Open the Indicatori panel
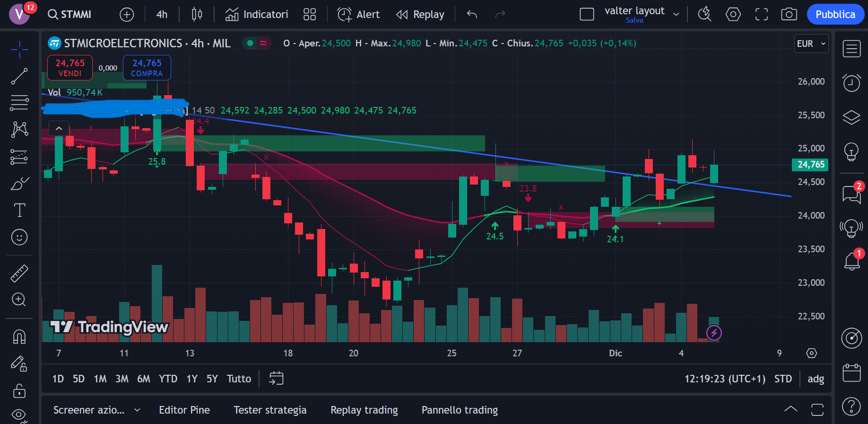The height and width of the screenshot is (424, 868). (257, 14)
